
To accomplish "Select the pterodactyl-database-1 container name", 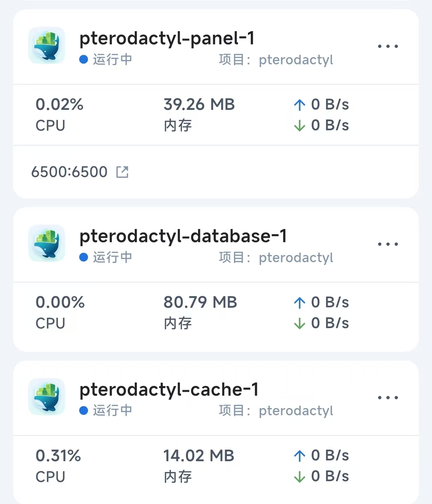I will [x=183, y=237].
